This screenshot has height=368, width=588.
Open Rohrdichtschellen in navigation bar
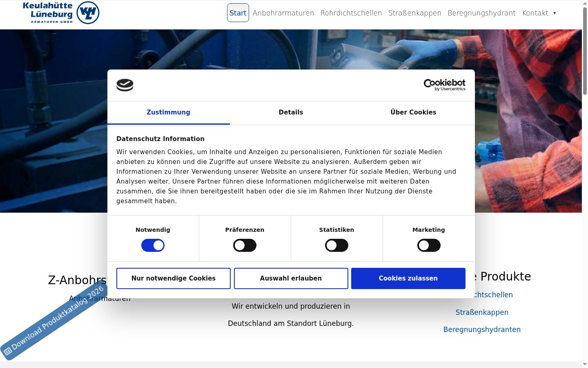pos(351,13)
